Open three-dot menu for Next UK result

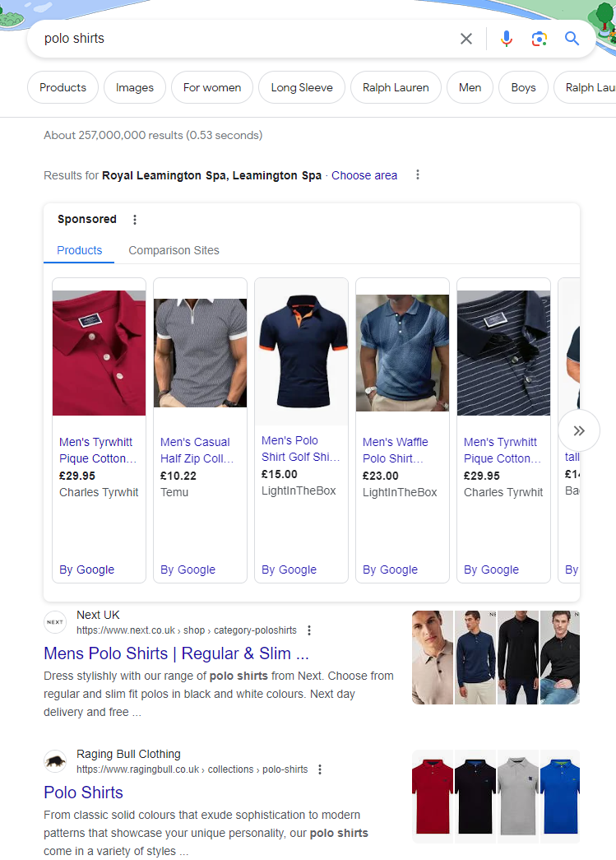(x=309, y=630)
